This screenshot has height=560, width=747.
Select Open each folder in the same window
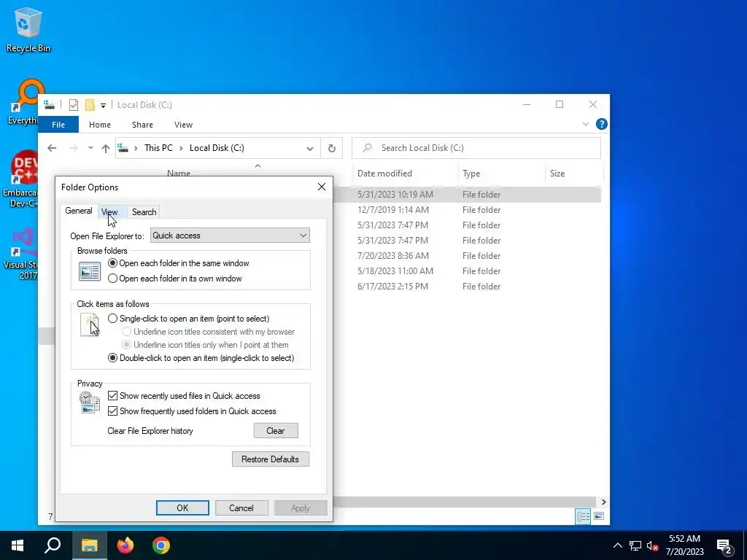tap(179, 263)
